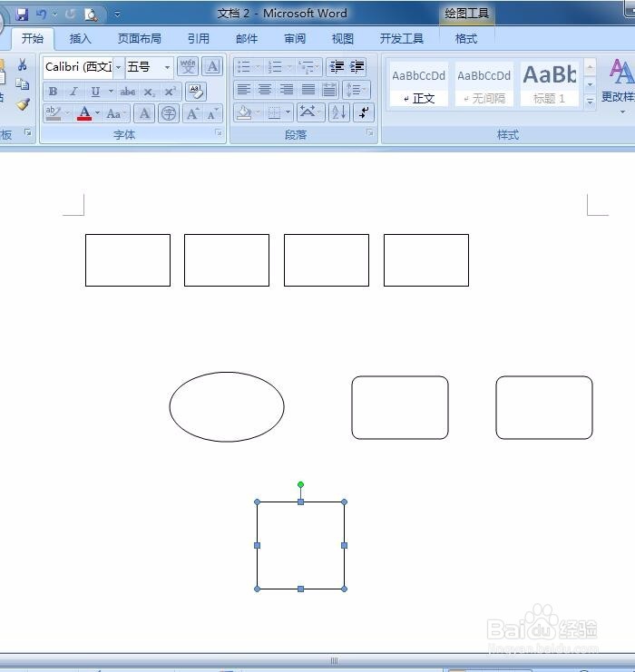Apply text highlight color

pyautogui.click(x=54, y=113)
